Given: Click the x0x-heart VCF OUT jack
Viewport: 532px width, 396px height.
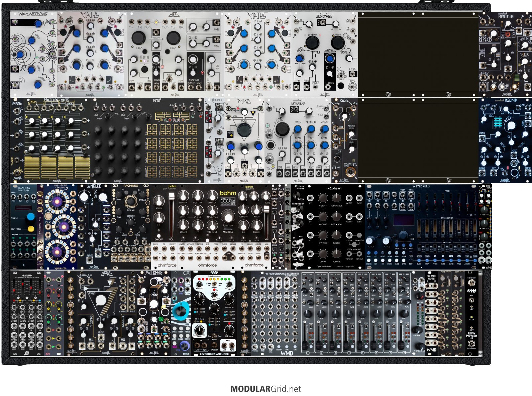Looking at the screenshot, I should [349, 254].
